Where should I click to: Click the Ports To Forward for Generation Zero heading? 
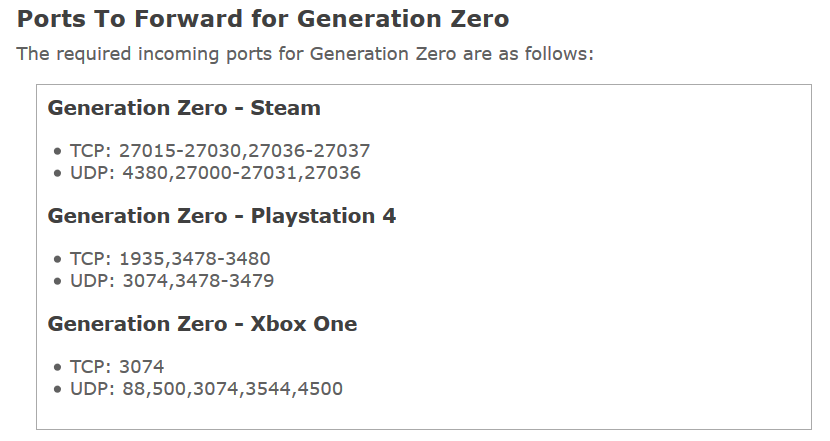(x=263, y=19)
